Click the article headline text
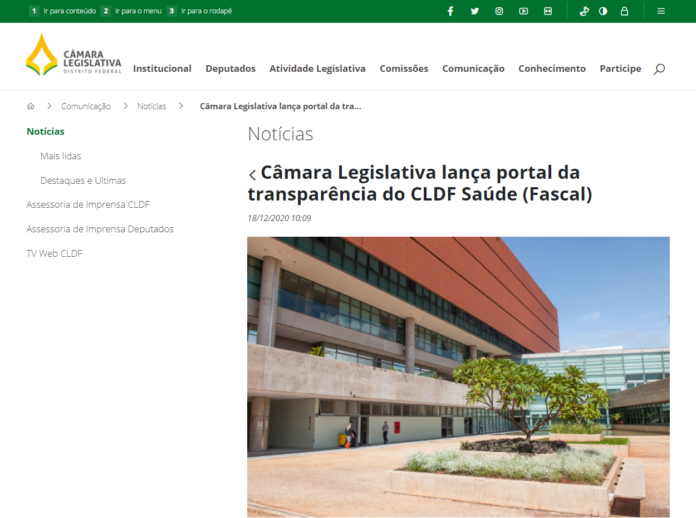The height and width of the screenshot is (518, 696). [x=420, y=183]
